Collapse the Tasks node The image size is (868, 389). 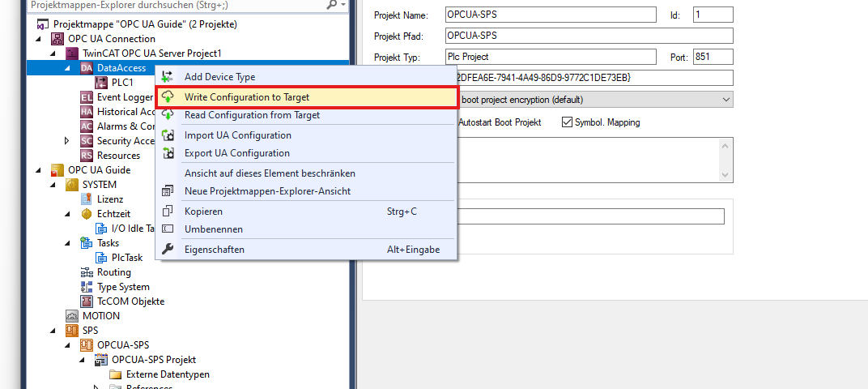pyautogui.click(x=67, y=242)
